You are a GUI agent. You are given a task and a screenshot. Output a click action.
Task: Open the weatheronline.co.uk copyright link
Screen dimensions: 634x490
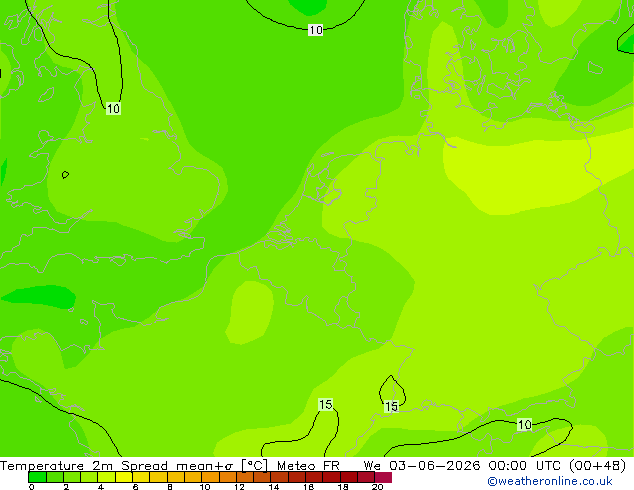pyautogui.click(x=550, y=481)
